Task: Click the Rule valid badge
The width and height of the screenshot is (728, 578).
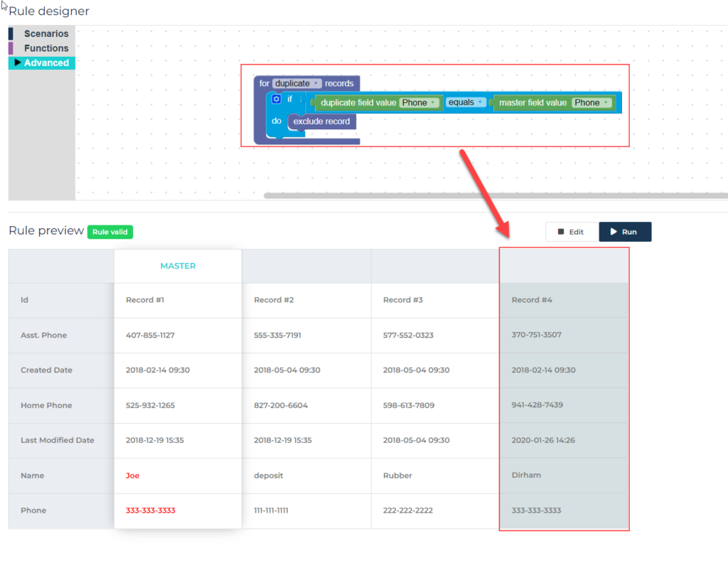Action: (x=110, y=232)
